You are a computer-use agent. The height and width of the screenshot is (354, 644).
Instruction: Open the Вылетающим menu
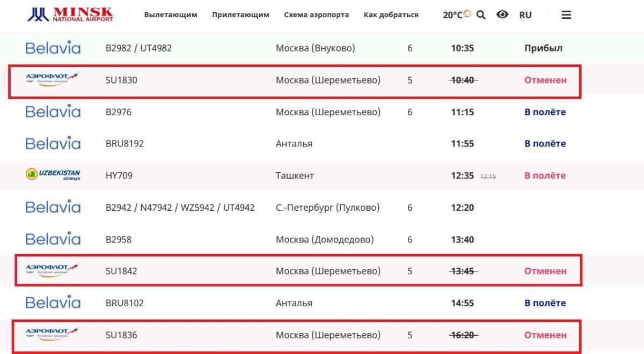171,15
